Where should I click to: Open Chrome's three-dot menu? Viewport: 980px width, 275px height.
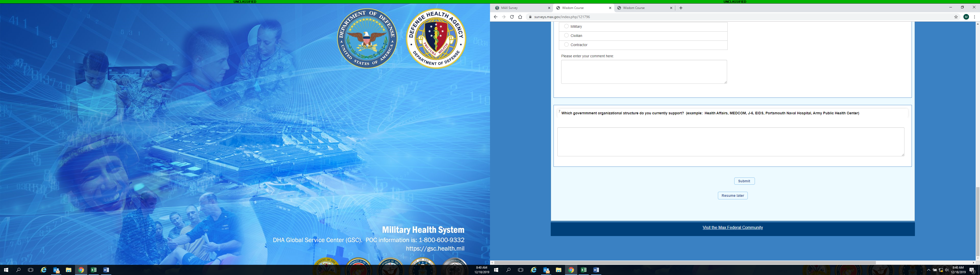coord(974,17)
